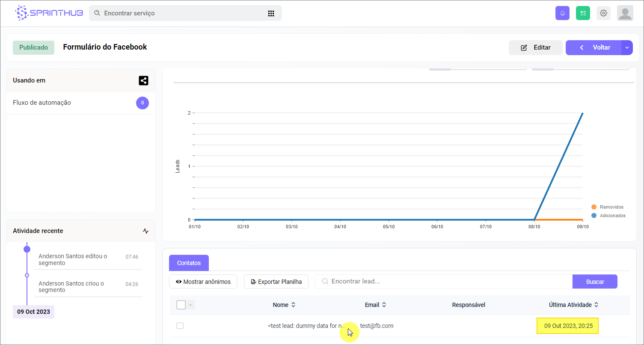Open the apps grid menu icon
The height and width of the screenshot is (345, 644).
(x=271, y=13)
